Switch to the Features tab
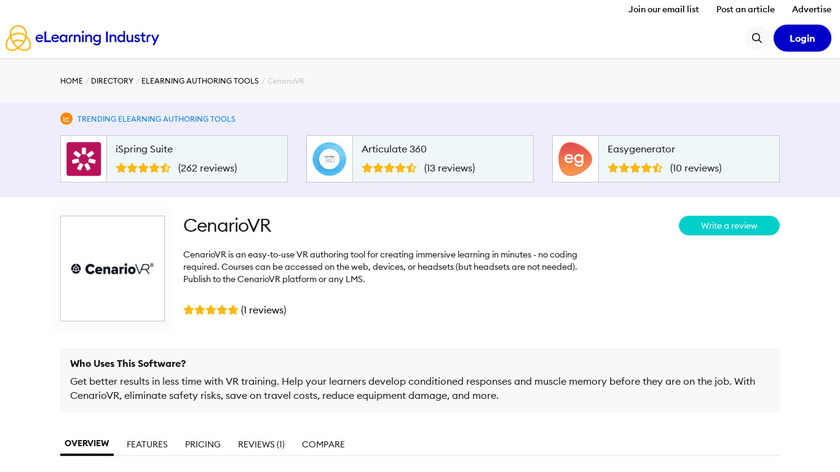 point(147,444)
